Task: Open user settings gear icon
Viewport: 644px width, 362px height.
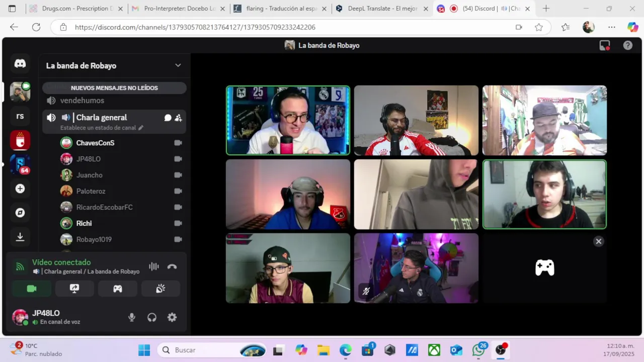Action: click(x=172, y=317)
